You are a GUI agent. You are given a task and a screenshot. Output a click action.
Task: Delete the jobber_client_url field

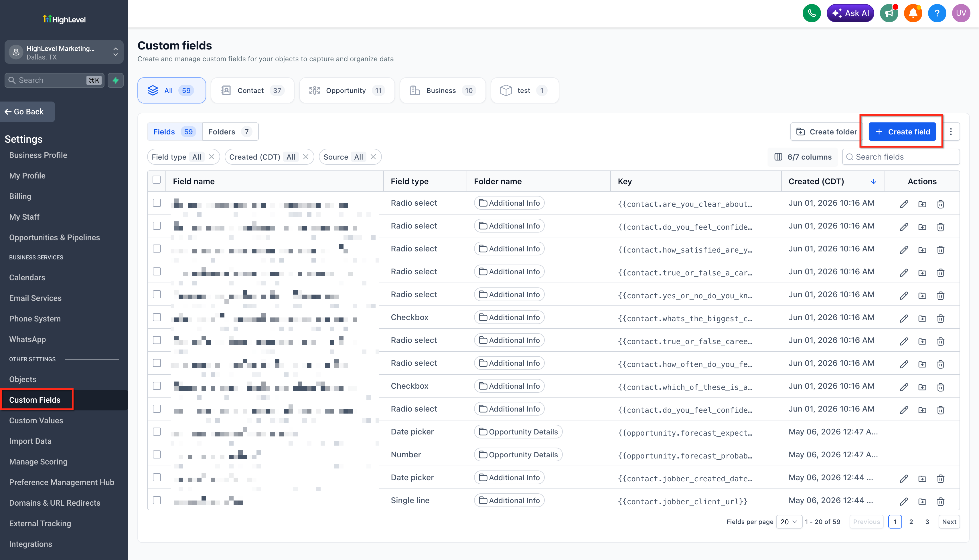pos(941,501)
